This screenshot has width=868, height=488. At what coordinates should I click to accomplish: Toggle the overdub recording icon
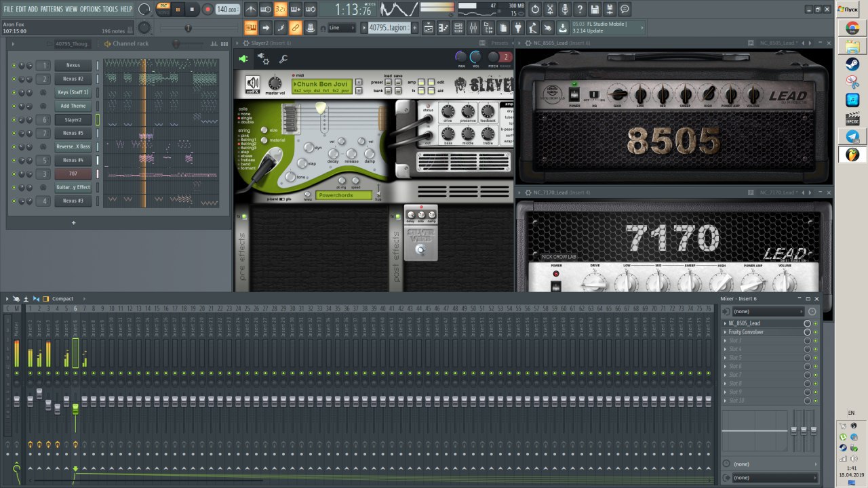pyautogui.click(x=296, y=9)
